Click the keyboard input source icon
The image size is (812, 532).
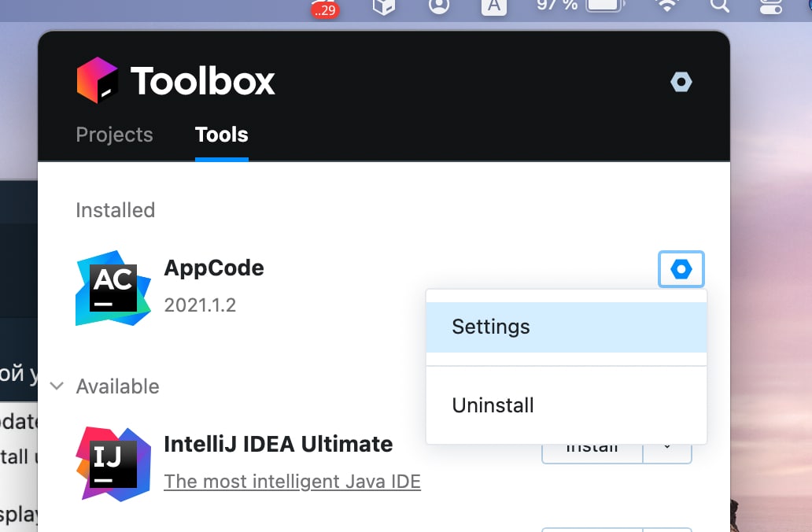click(493, 6)
